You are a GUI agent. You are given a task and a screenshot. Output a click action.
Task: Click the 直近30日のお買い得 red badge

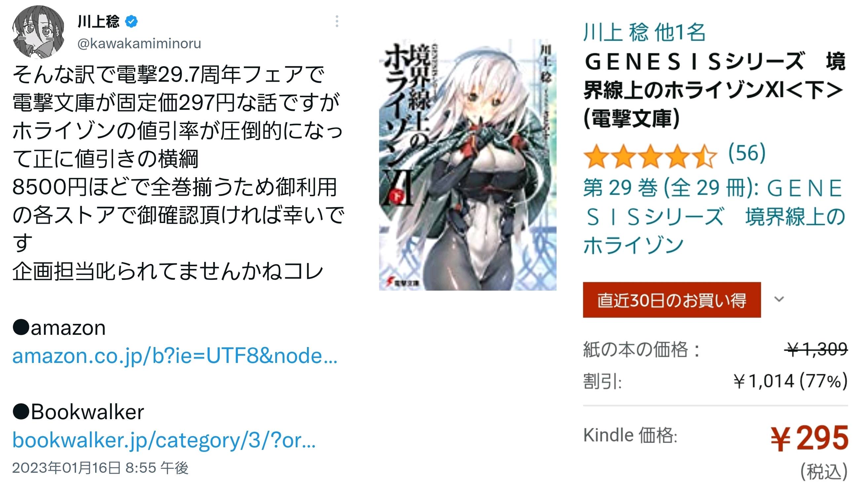(x=671, y=300)
